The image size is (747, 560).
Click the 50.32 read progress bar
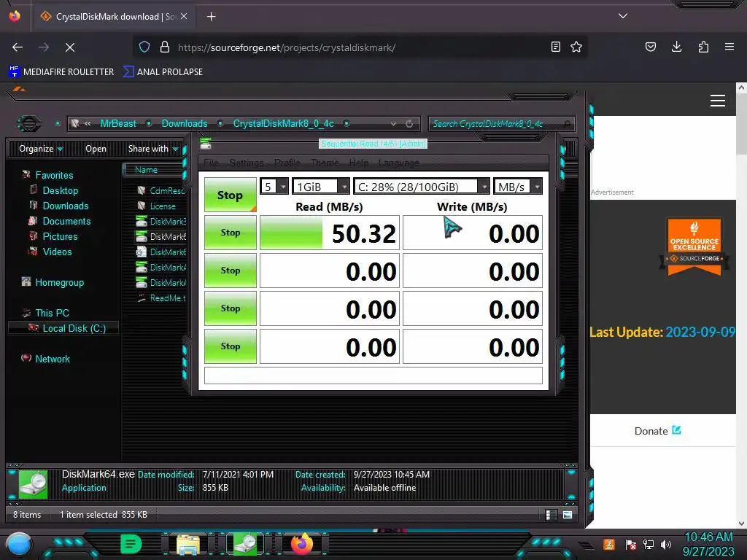329,233
